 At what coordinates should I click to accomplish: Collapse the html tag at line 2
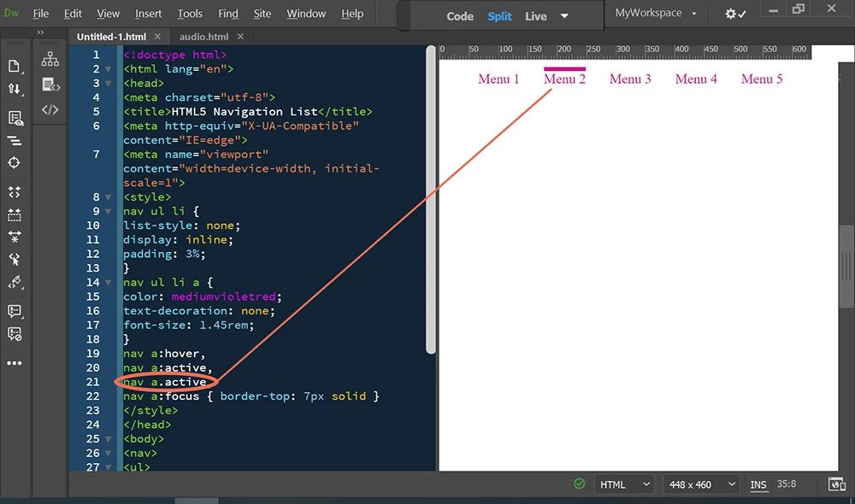[x=108, y=69]
